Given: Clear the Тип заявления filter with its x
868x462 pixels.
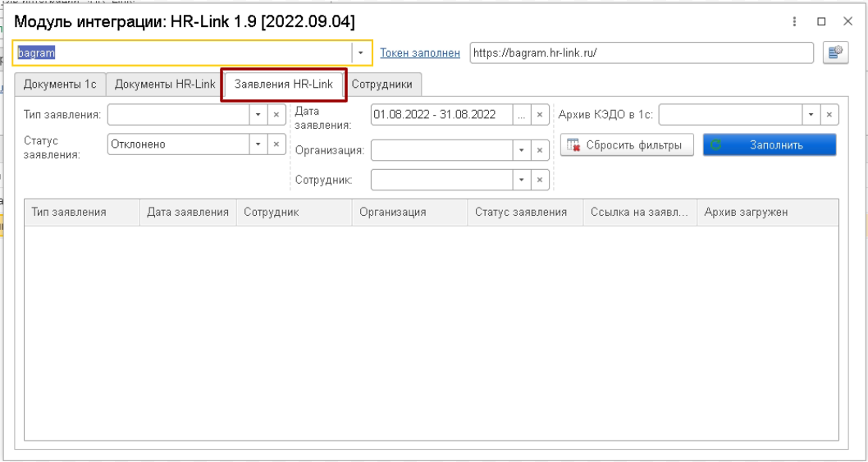Looking at the screenshot, I should click(x=276, y=115).
